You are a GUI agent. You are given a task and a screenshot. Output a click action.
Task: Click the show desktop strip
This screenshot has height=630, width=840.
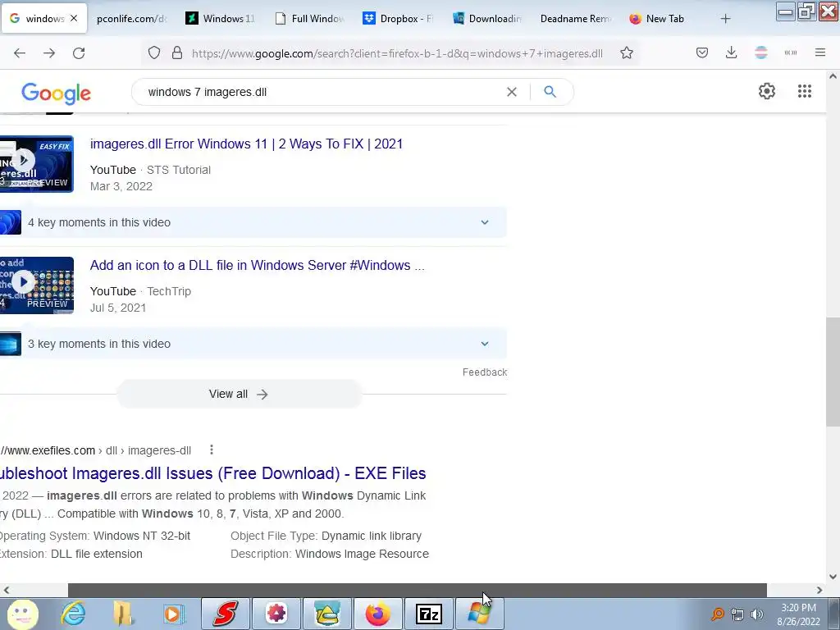point(836,614)
